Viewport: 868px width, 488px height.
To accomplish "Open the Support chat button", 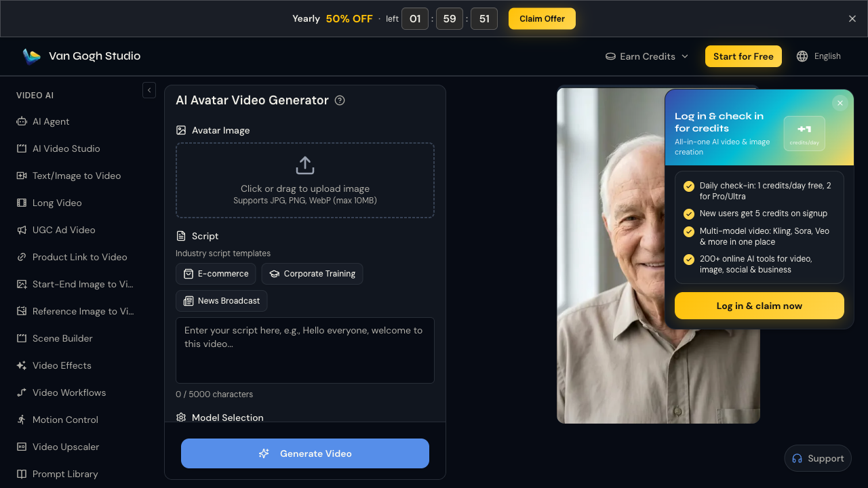I will (818, 458).
